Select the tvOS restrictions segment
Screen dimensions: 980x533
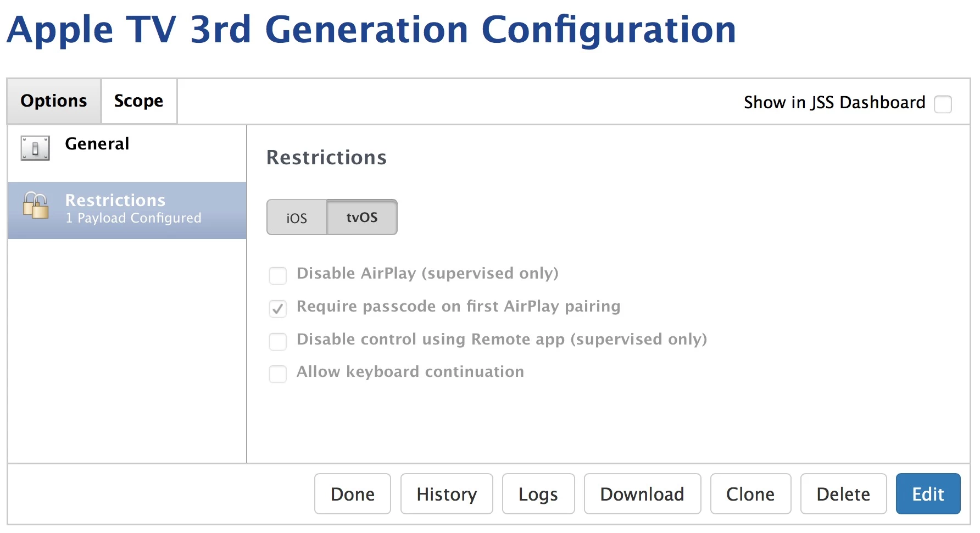(x=362, y=218)
